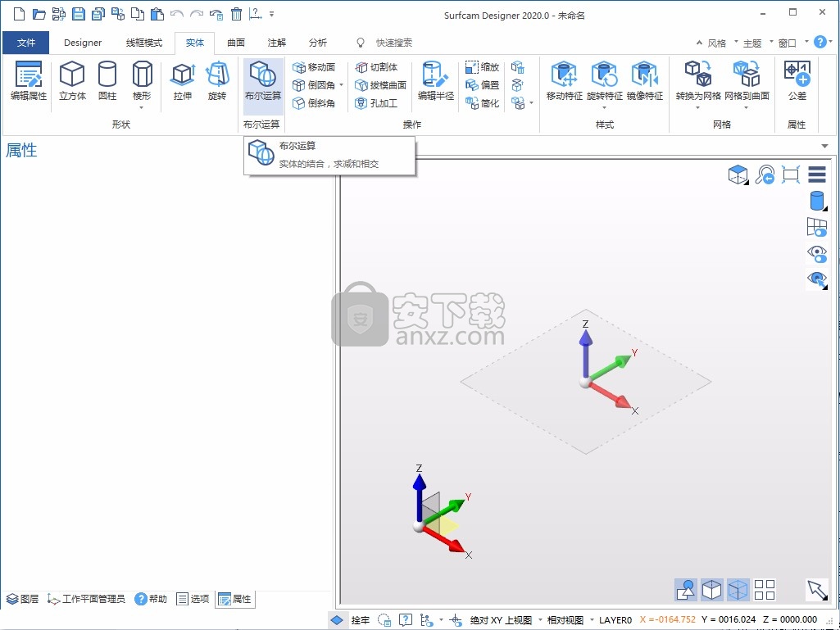Open the 相对视图 dropdown in status bar
Viewport: 840px width, 630px height.
coord(592,620)
